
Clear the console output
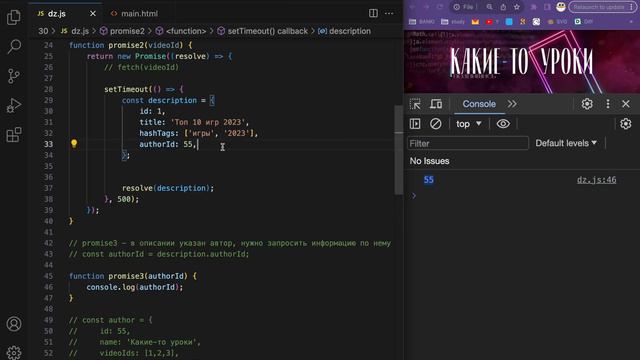(x=436, y=124)
